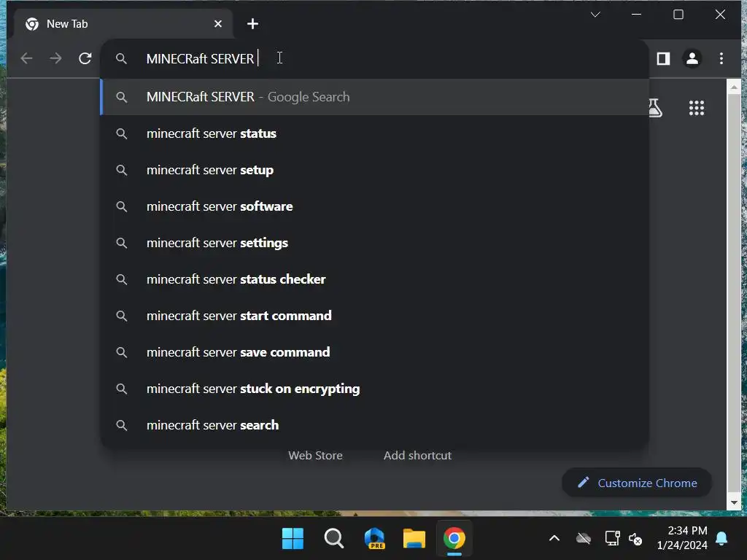Image resolution: width=747 pixels, height=560 pixels.
Task: Click the page scrollbar down arrow
Action: 734,502
